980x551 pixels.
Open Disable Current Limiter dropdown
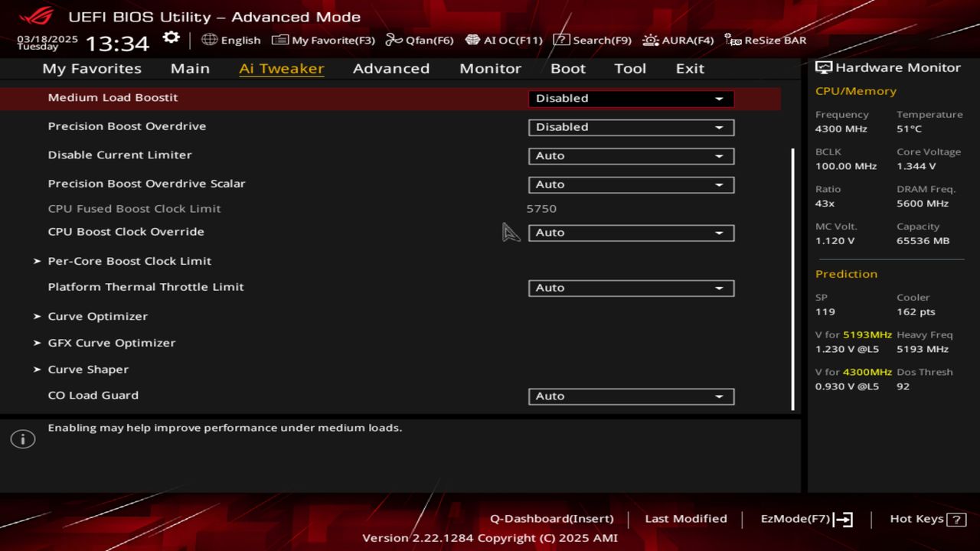632,156
